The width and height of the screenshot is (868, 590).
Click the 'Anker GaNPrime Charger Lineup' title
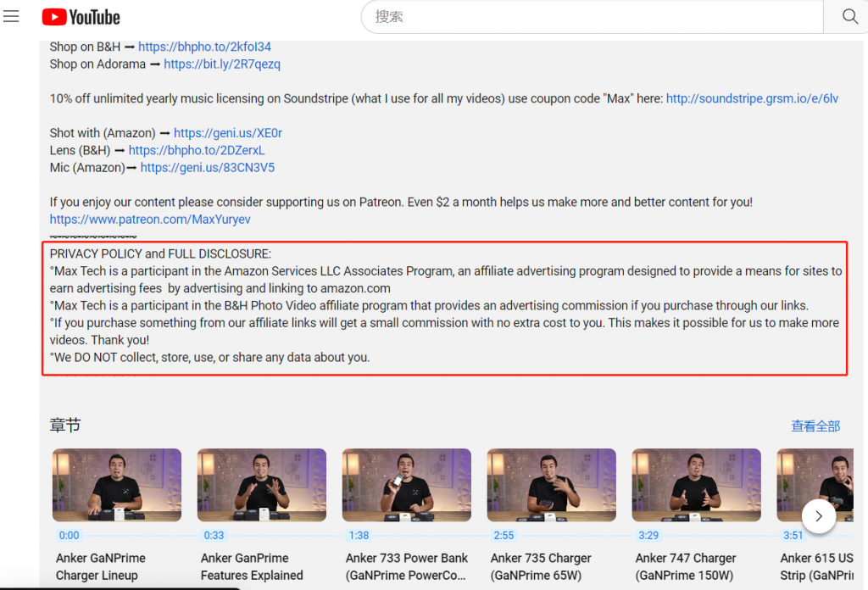(x=101, y=567)
